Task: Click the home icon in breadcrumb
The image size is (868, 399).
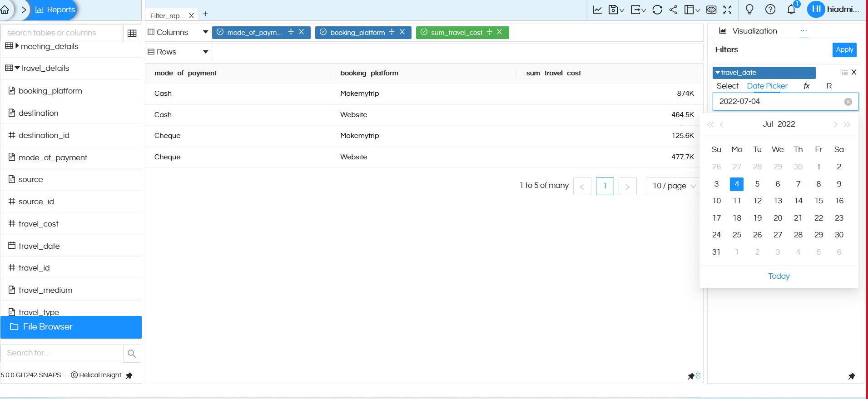Action: (x=5, y=10)
